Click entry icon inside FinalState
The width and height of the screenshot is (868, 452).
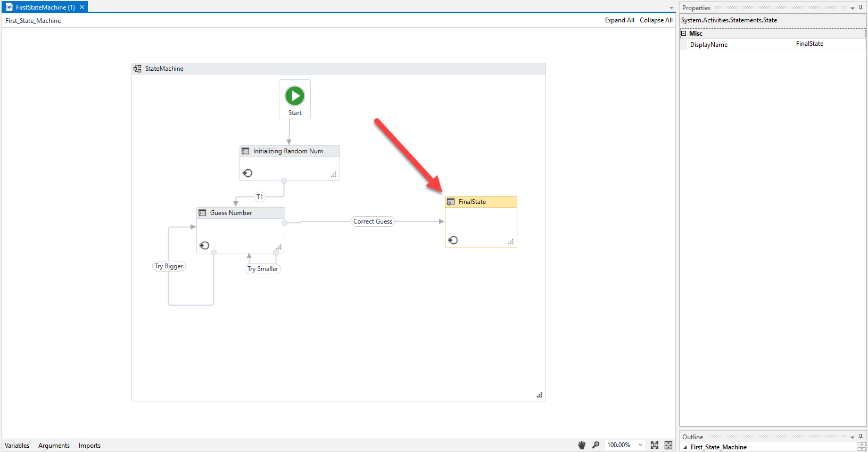tap(453, 240)
